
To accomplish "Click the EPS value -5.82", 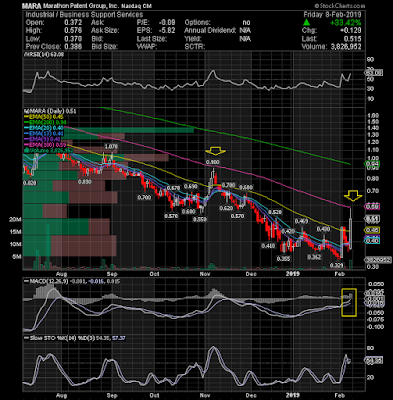I will (x=166, y=31).
